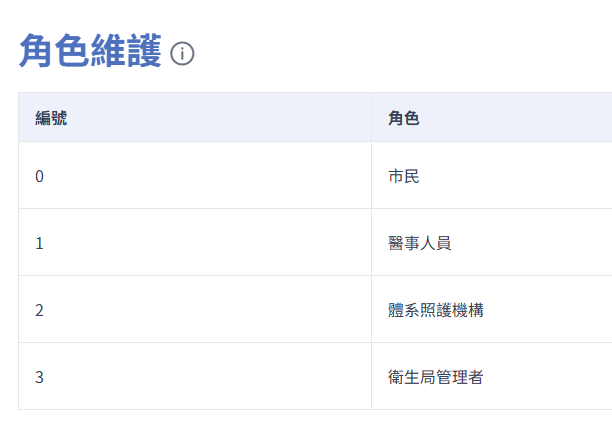
Task: Open the 市民 role entry
Action: [x=403, y=176]
